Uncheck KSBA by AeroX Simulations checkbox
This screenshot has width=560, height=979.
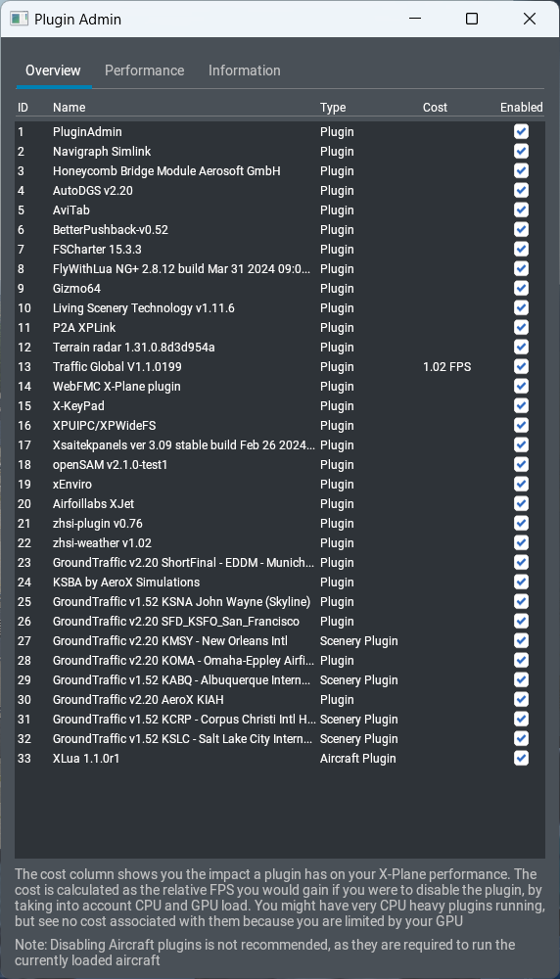521,582
